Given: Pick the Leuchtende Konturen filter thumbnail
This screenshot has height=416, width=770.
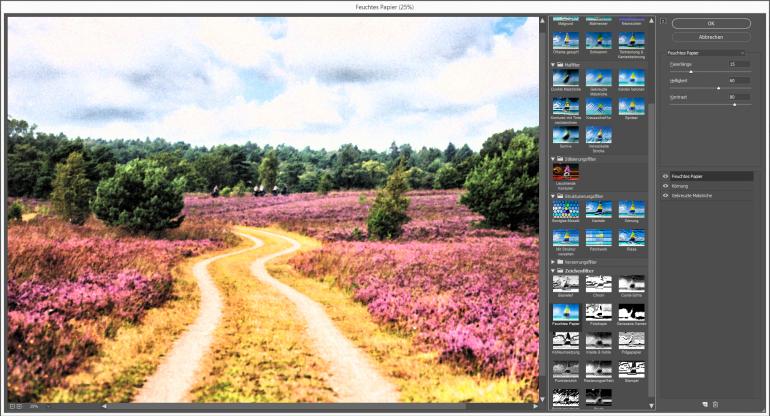Looking at the screenshot, I should click(x=566, y=172).
